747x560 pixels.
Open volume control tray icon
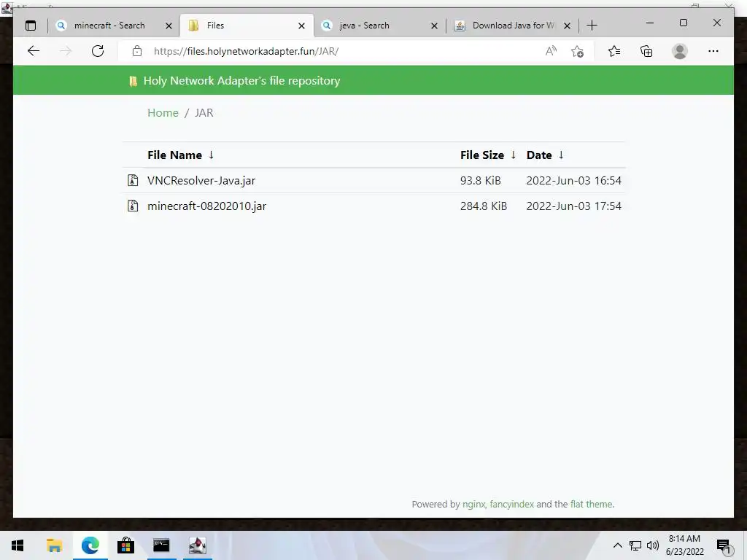click(653, 545)
